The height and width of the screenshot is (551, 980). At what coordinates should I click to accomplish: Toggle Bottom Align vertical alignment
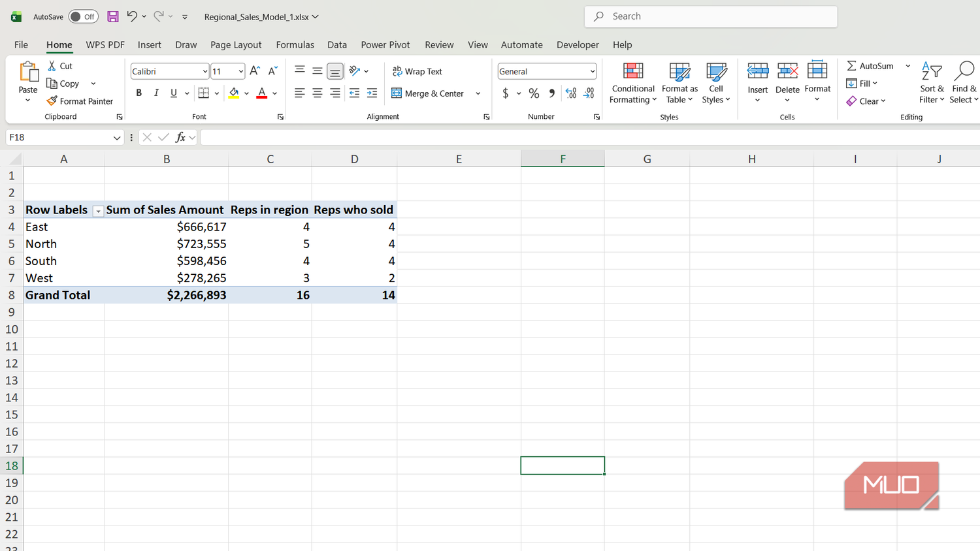(x=335, y=71)
